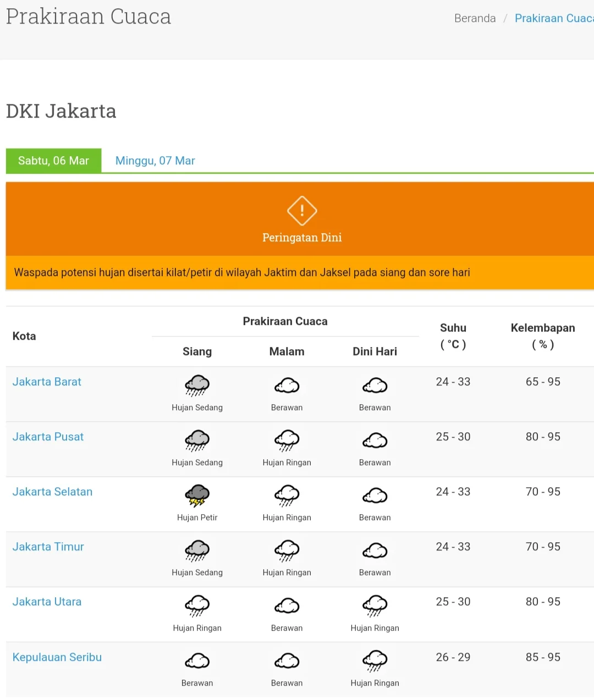
Task: Open the Jakarta Selatan city link
Action: coord(52,492)
